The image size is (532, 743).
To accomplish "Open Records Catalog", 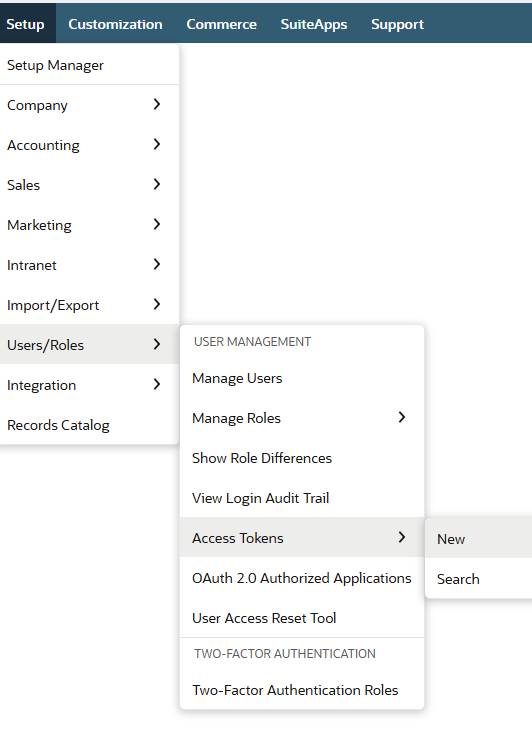I will (89, 425).
